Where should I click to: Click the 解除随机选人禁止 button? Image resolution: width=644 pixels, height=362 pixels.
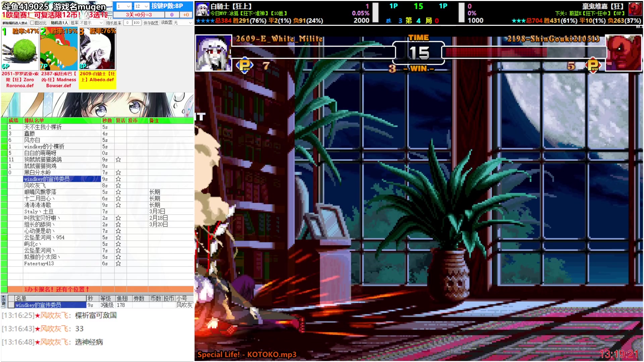(15, 23)
